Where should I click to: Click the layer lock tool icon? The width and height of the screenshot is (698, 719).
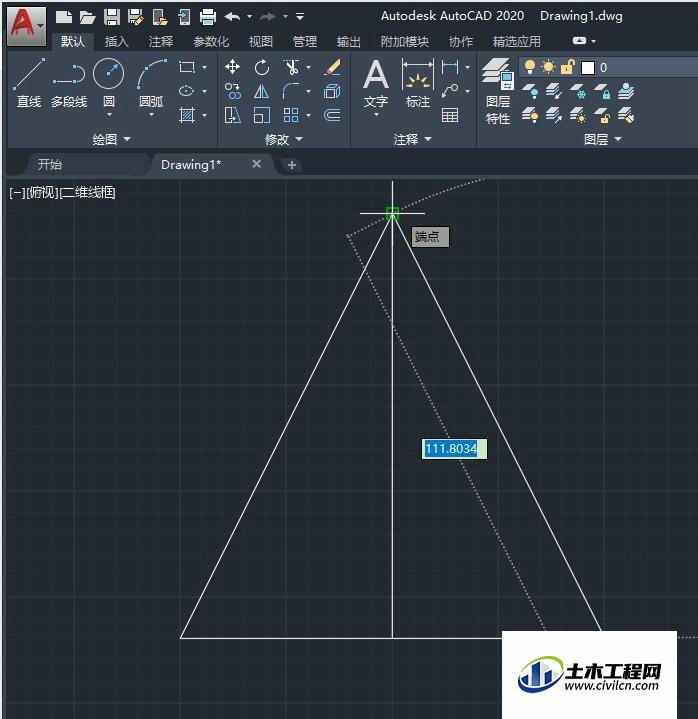[602, 91]
